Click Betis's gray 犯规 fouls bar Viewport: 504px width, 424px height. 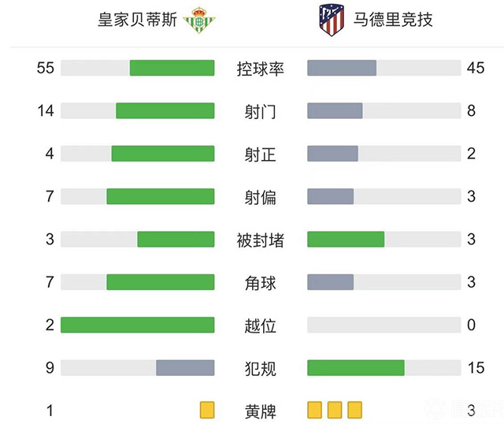(185, 367)
